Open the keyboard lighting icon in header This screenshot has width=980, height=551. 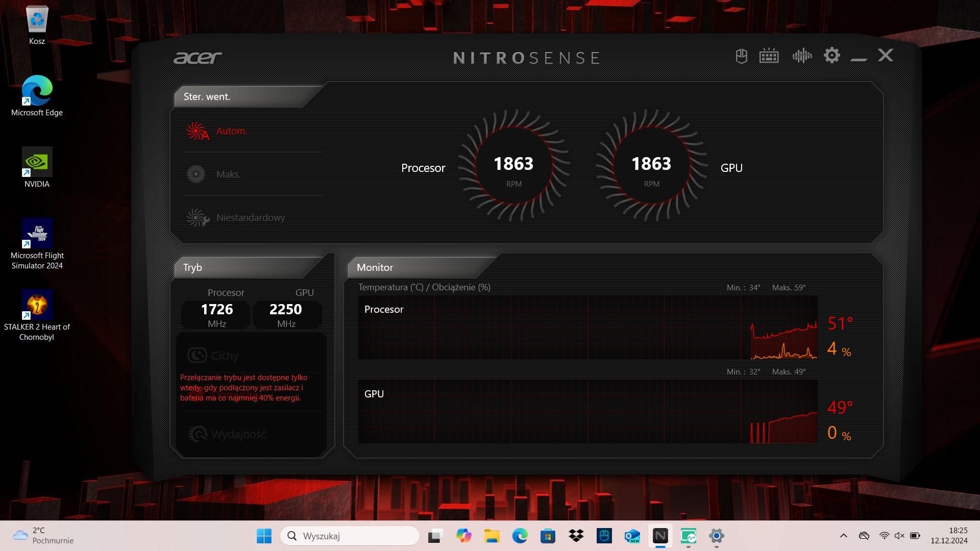tap(769, 56)
